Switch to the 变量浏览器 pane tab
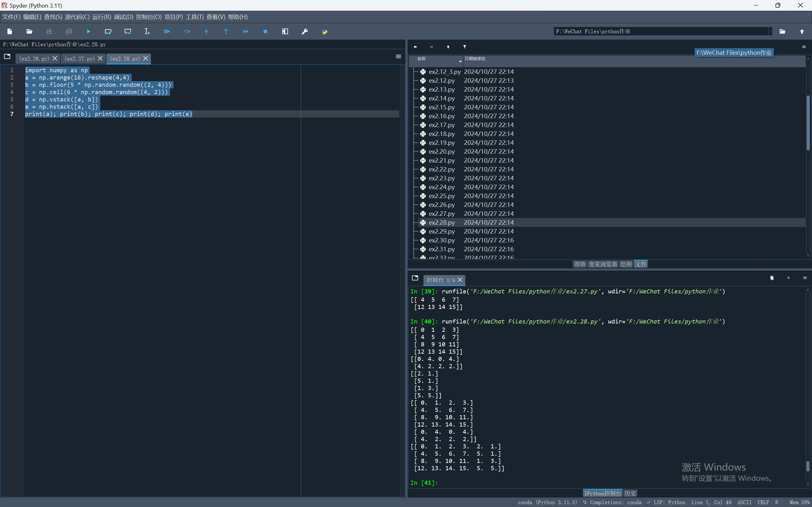This screenshot has height=507, width=812. [603, 264]
